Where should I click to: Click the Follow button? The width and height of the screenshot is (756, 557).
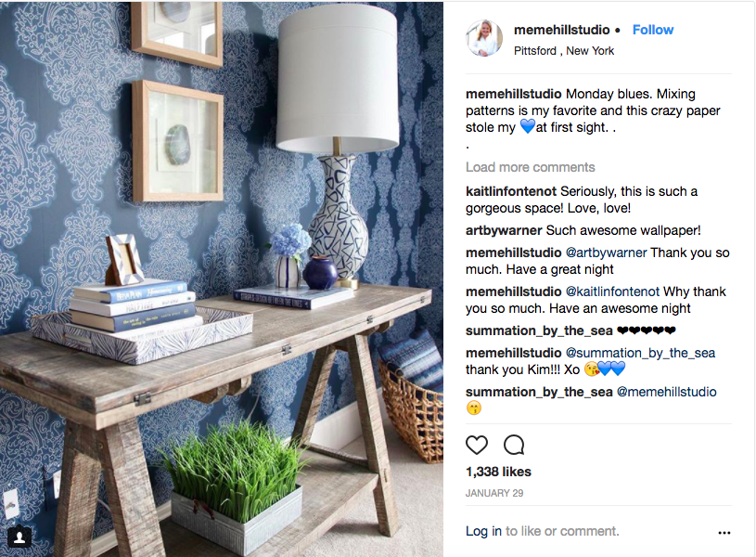coord(653,30)
